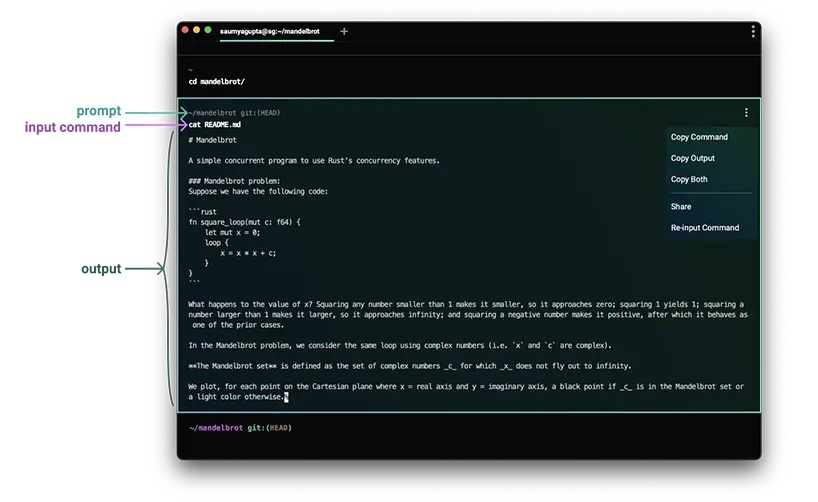818x502 pixels.
Task: Select the saumyagupta@sg:~/mandelbrot tab
Action: (x=270, y=31)
